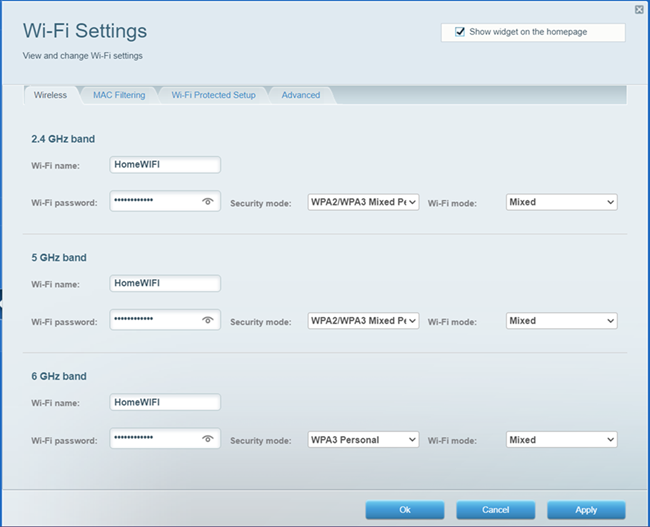650x527 pixels.
Task: Select the 6 GHz band heading
Action: pos(59,376)
